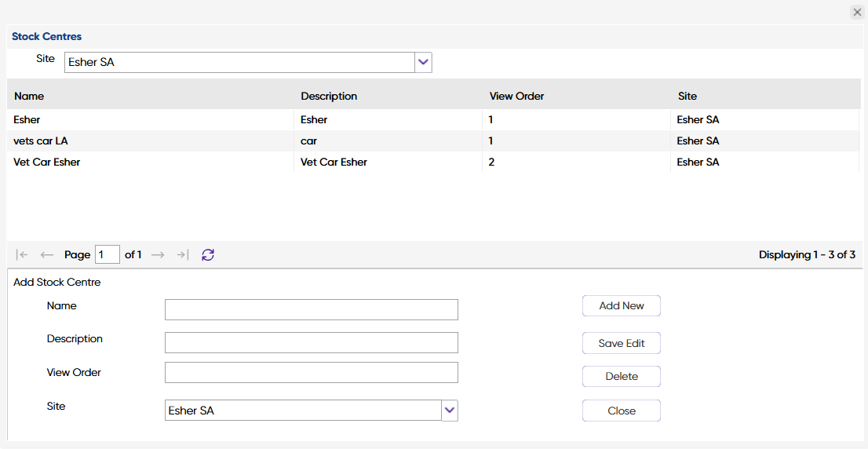
Task: Sort by the Name column header
Action: pyautogui.click(x=29, y=97)
